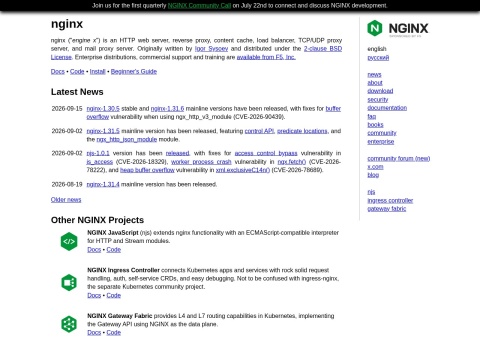Follow the access control bypass link
Viewport: 480px width, 360px height.
click(x=266, y=153)
